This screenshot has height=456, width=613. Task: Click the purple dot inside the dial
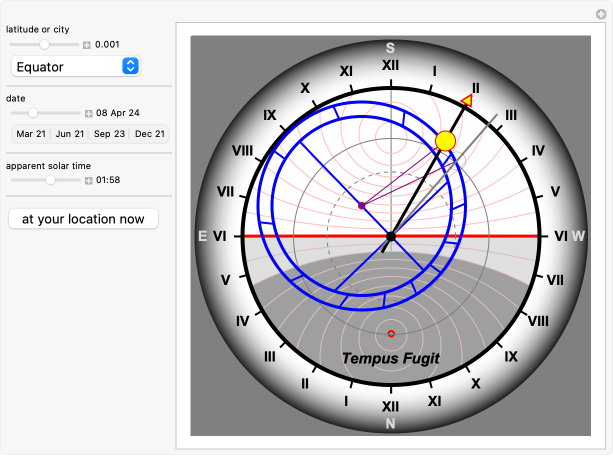click(361, 205)
